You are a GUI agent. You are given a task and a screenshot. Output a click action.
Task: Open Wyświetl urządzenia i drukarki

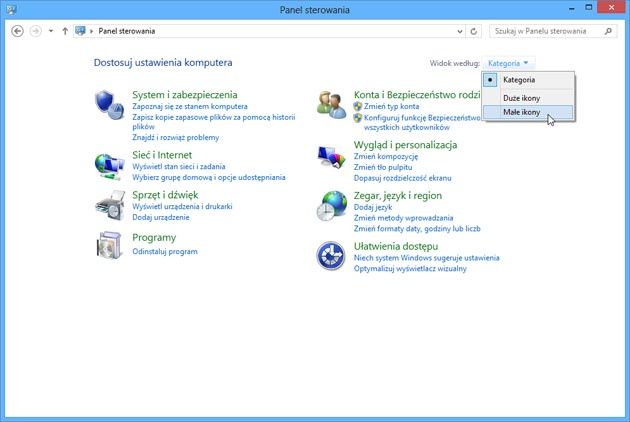(x=182, y=206)
